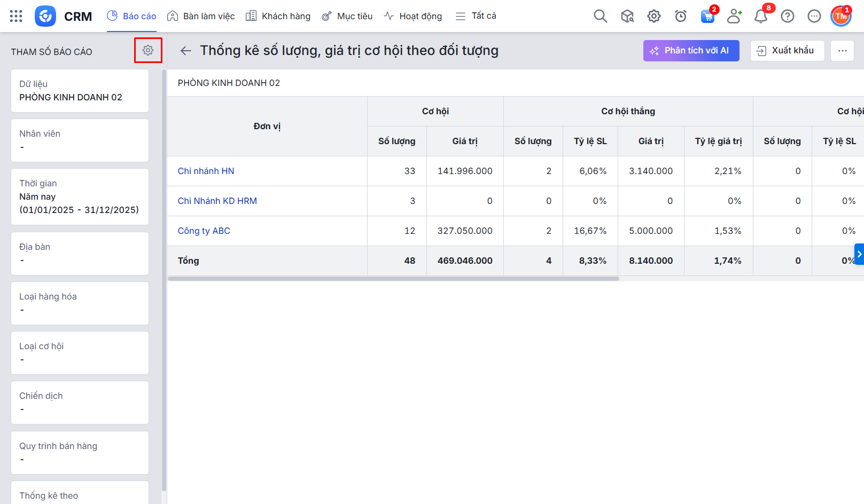Open report parameter settings gear

coord(148,50)
